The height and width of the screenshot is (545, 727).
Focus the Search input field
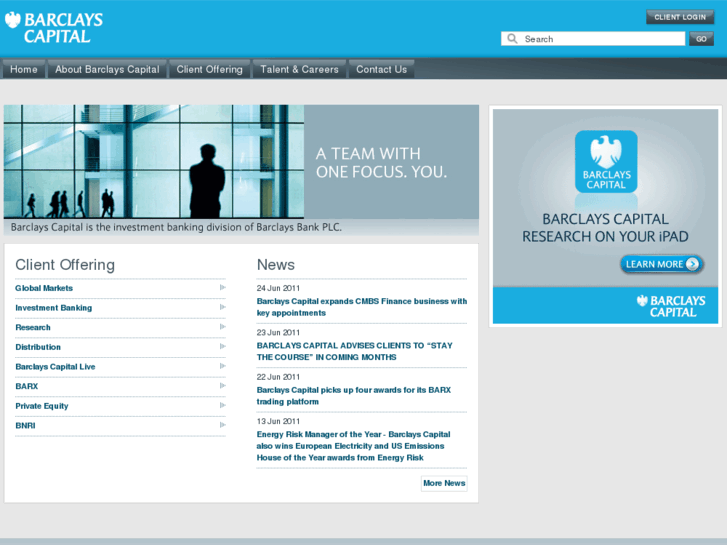click(593, 38)
